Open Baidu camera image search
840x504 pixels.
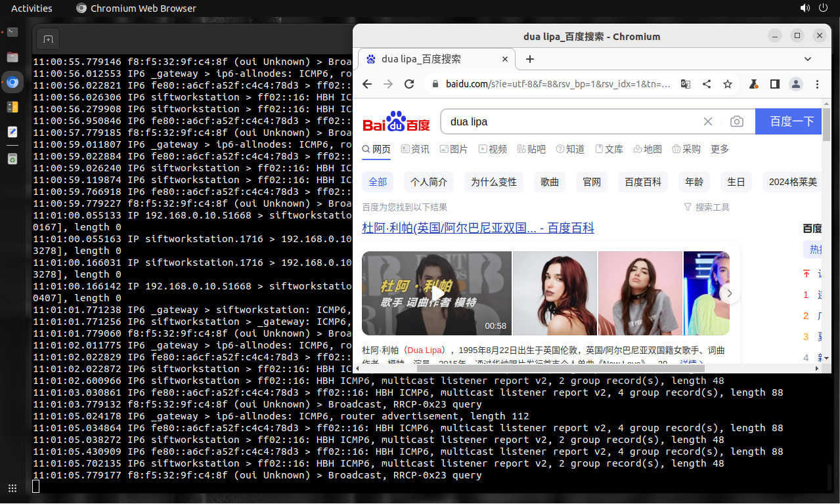pos(737,121)
